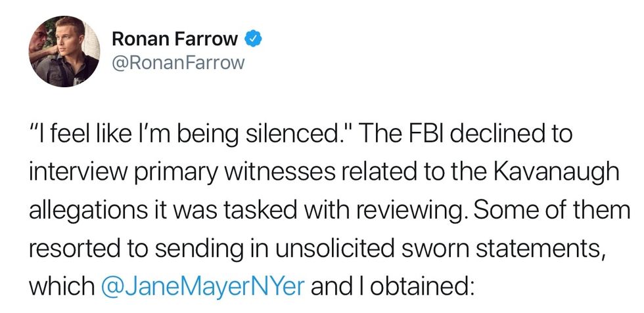Open the circular profile avatar photo
Screen dimensions: 644x313
point(64,52)
